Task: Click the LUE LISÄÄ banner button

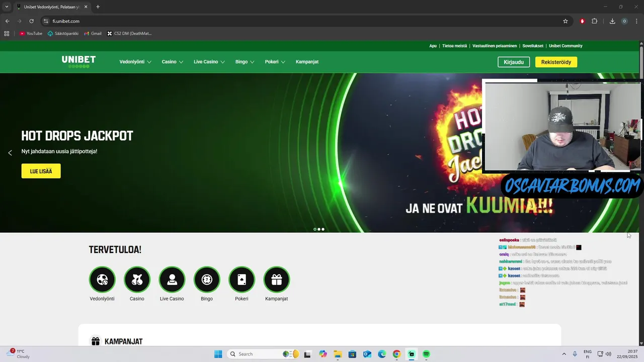Action: pos(41,171)
